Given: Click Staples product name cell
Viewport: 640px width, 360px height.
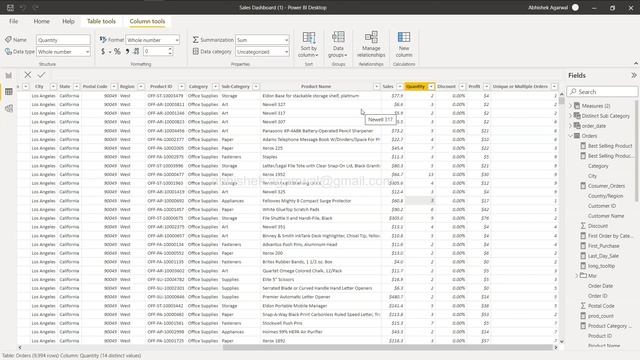Looking at the screenshot, I should click(320, 157).
